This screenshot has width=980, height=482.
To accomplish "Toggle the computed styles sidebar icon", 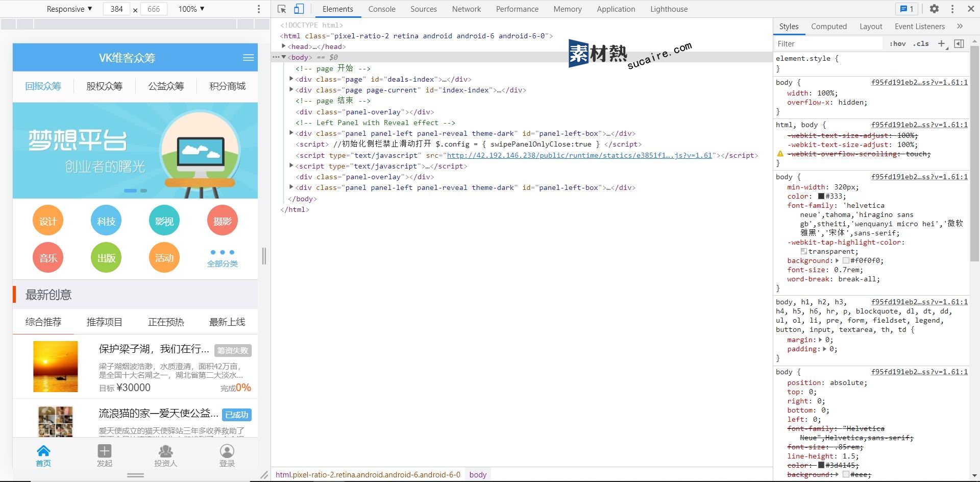I will click(959, 43).
